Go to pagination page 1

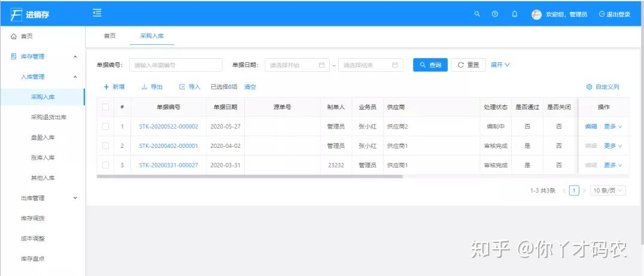574,190
